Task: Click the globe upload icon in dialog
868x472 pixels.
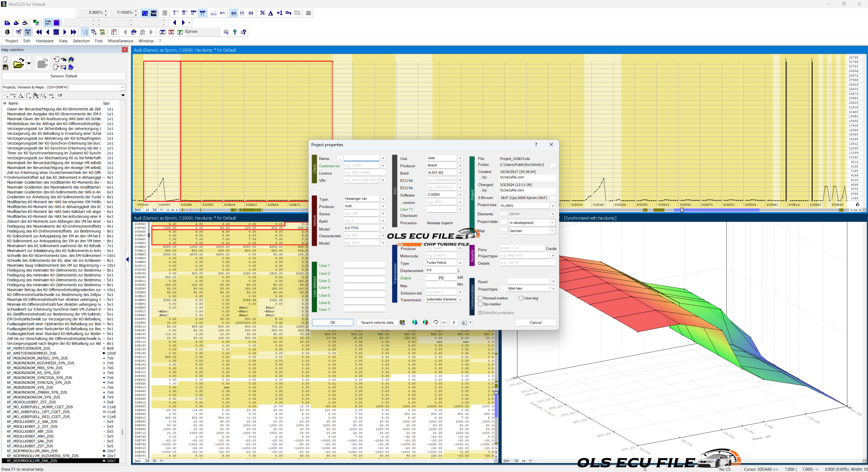Action: pos(426,322)
